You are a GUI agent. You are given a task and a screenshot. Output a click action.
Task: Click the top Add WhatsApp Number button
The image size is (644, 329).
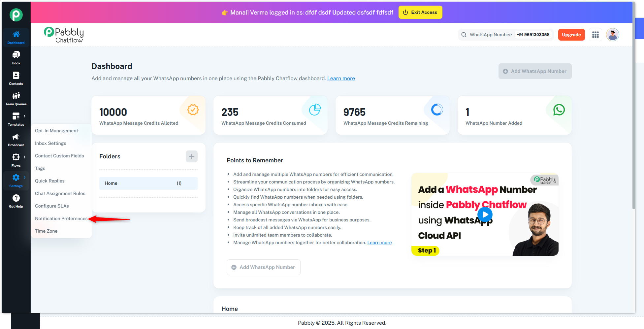point(535,71)
